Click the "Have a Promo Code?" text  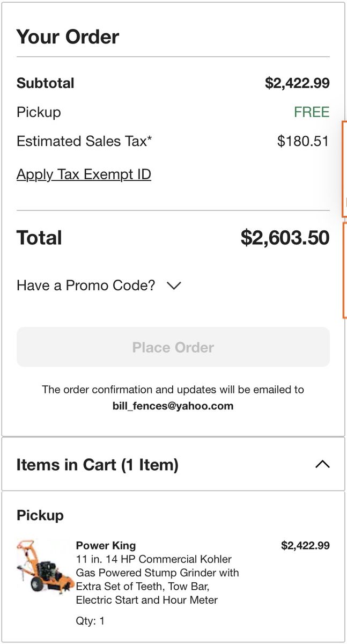(86, 286)
